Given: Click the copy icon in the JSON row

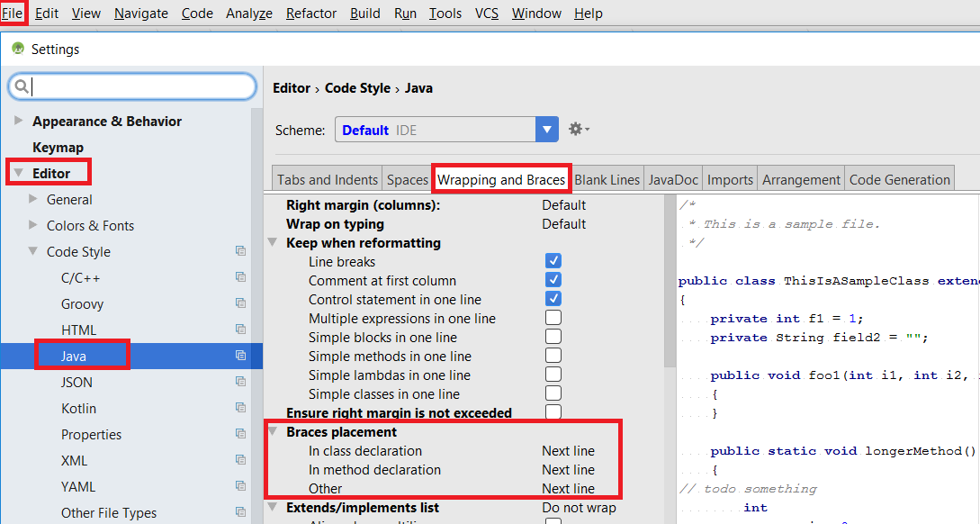Looking at the screenshot, I should pos(240,382).
